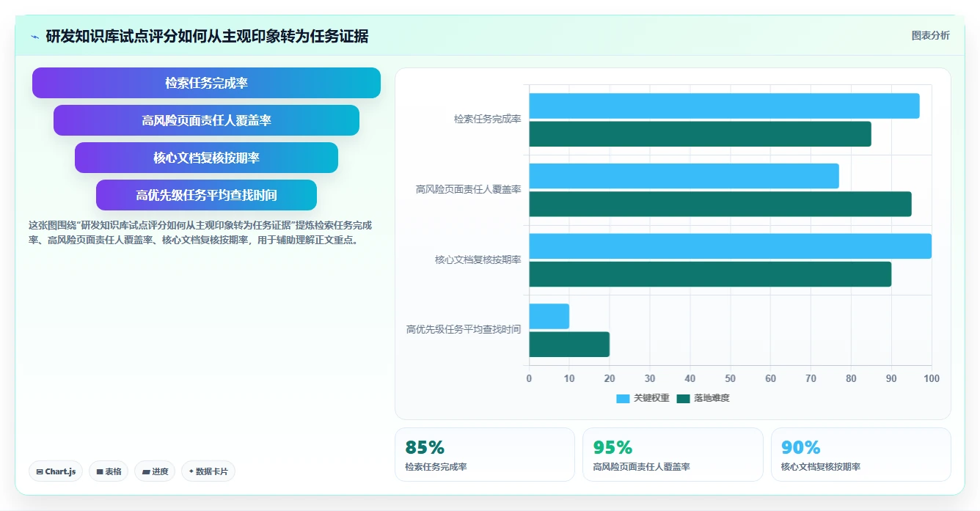Click the y-axis label 高优先级任务平均查找时间

(464, 329)
